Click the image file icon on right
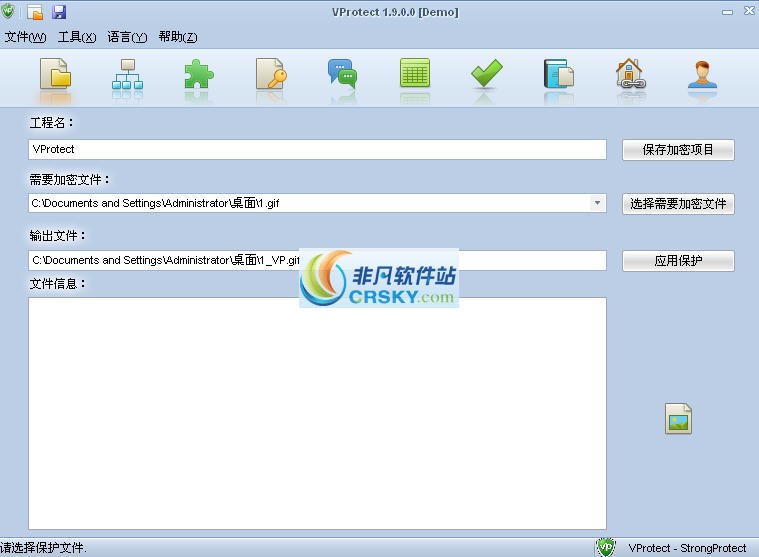Screen dimensions: 759x557 click(x=678, y=419)
